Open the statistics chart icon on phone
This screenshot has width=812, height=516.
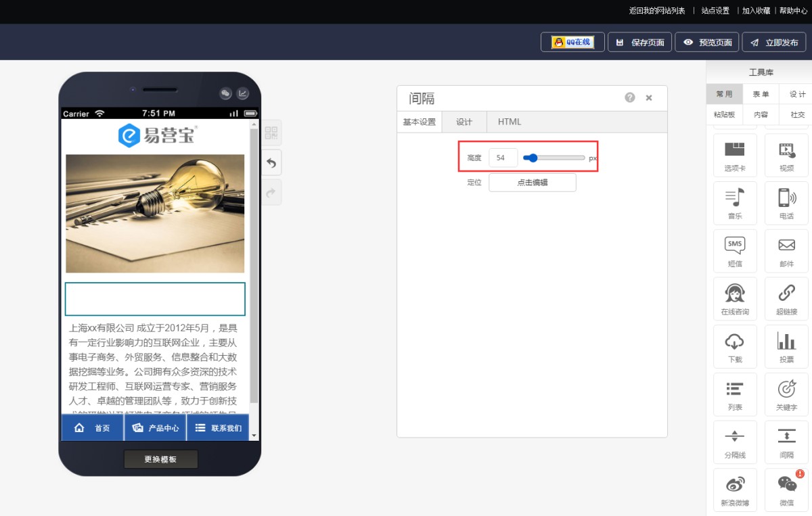click(242, 93)
